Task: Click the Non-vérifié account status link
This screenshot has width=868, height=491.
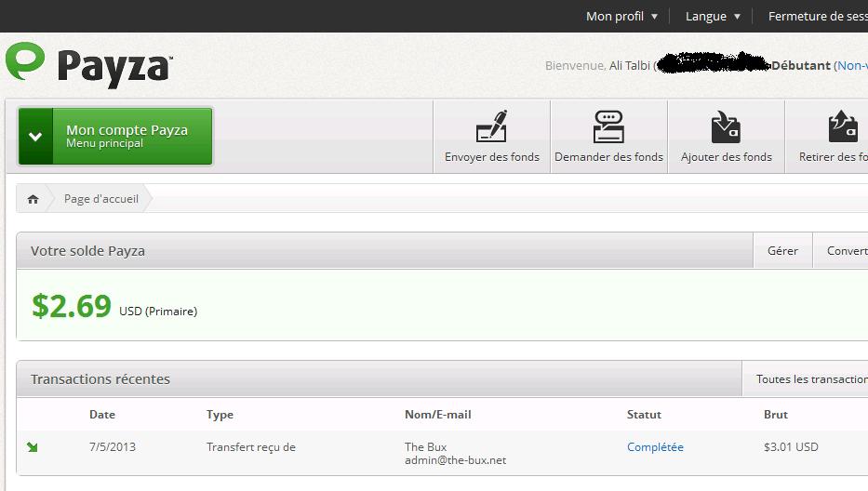Action: (852, 65)
